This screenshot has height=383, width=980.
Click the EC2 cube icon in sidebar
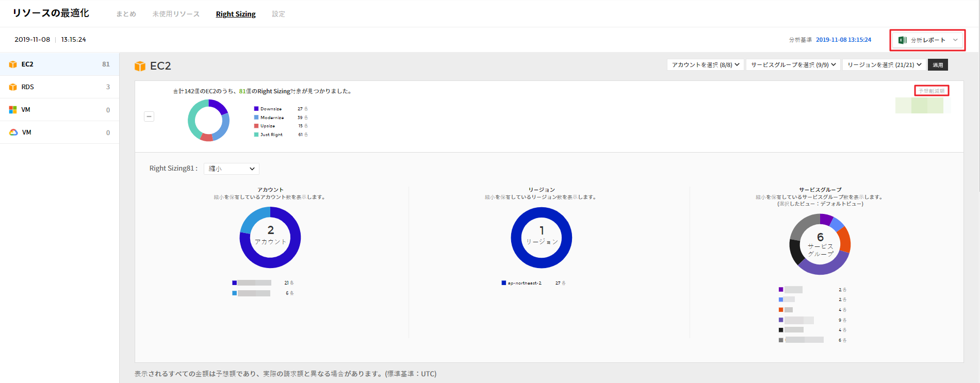point(13,64)
